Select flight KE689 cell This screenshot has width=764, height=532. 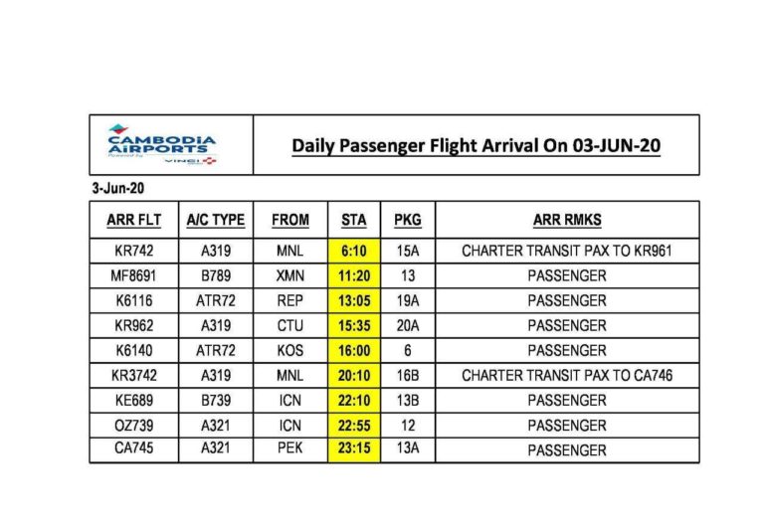134,401
